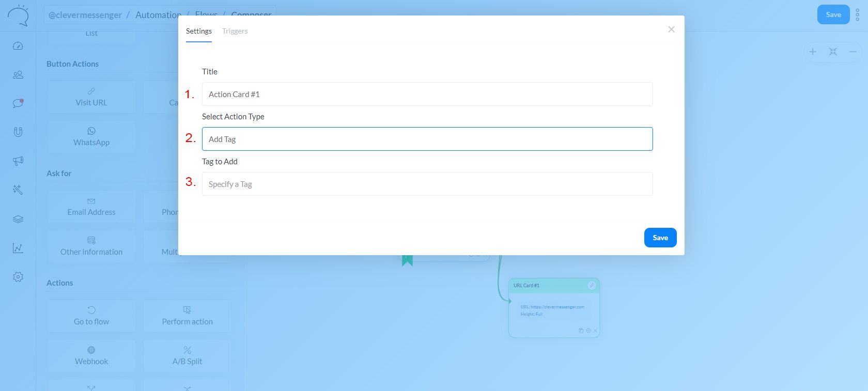868x391 pixels.
Task: Click the magnet icon in left sidebar
Action: [18, 132]
